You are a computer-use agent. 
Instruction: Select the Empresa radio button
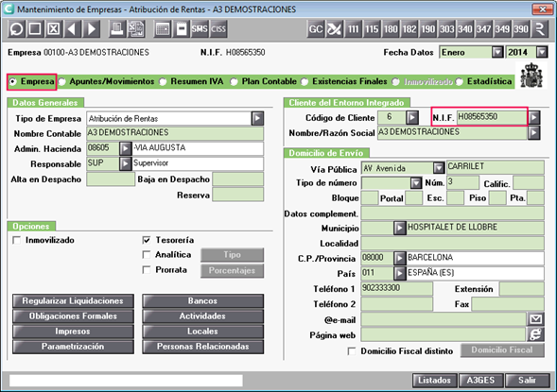point(13,82)
